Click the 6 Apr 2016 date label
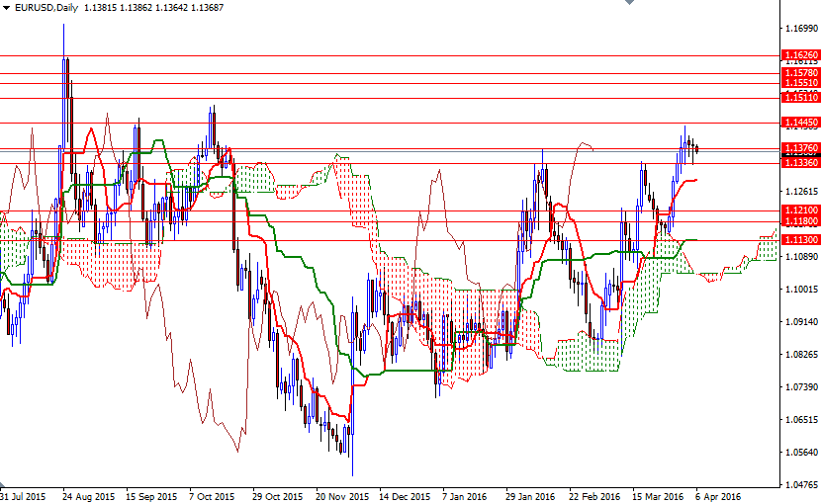The image size is (821, 504). [717, 496]
